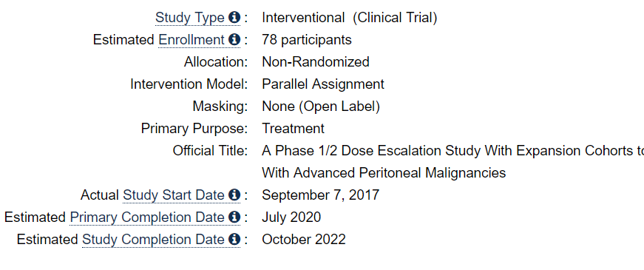Click the Primary Completion Date link
The height and width of the screenshot is (270, 644).
click(147, 217)
